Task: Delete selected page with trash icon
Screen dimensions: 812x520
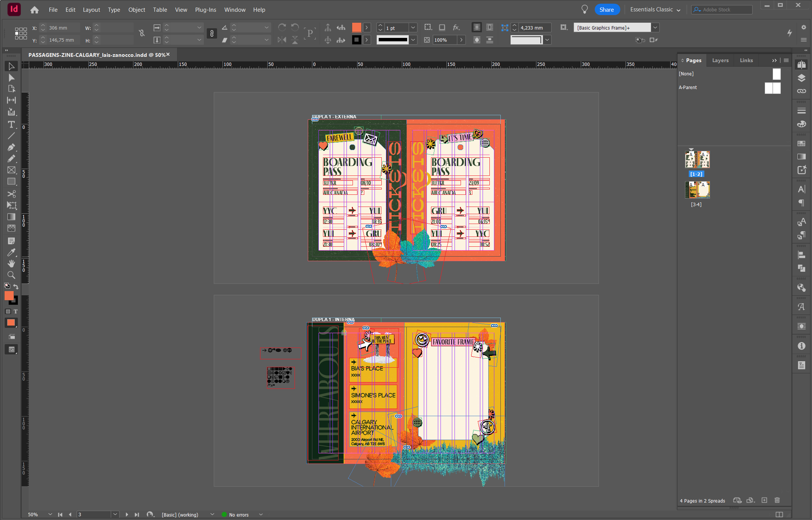Action: tap(777, 500)
